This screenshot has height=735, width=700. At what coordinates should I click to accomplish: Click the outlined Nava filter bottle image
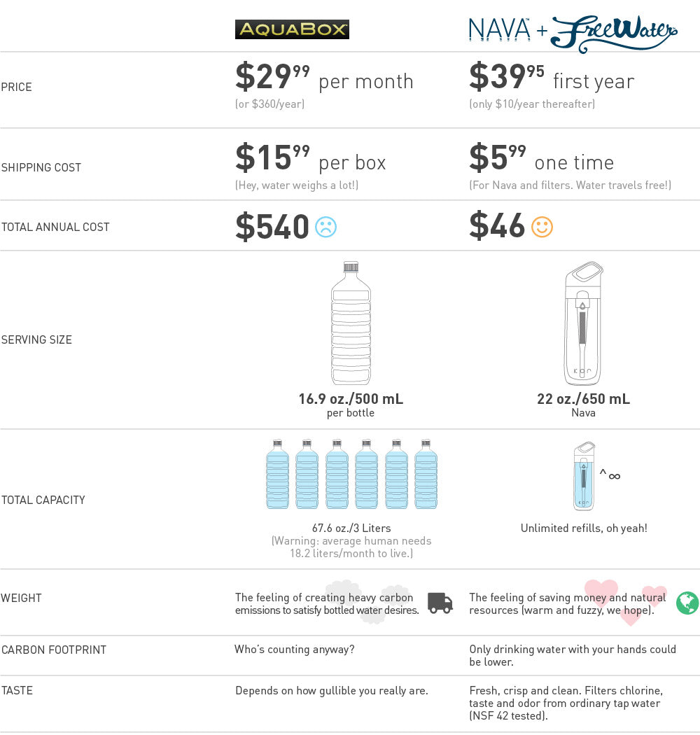584,323
